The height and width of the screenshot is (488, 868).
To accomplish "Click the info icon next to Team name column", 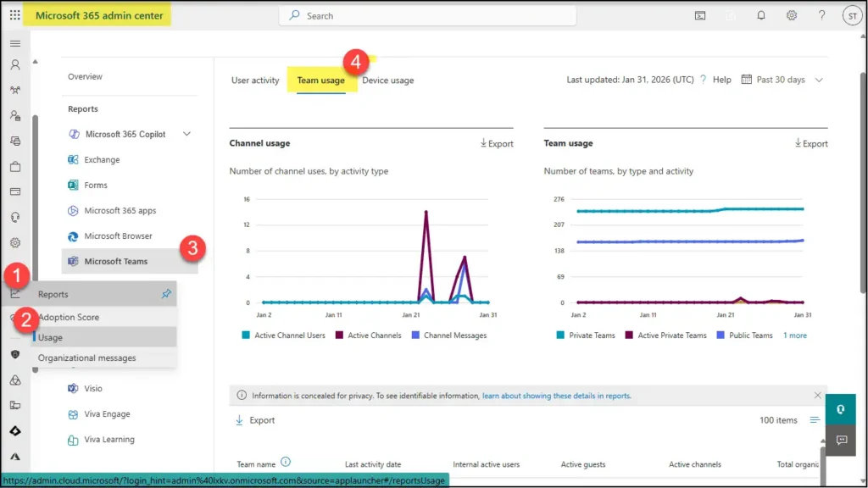I will pyautogui.click(x=285, y=463).
